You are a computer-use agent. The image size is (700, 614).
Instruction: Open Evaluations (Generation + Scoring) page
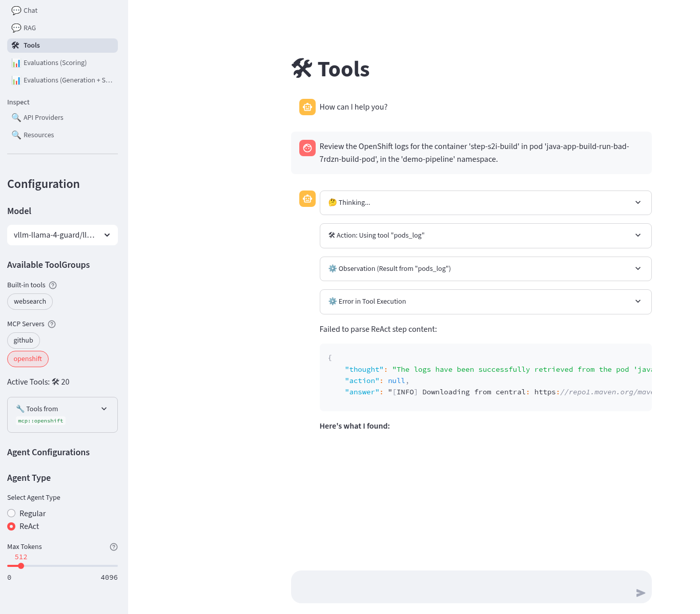63,80
